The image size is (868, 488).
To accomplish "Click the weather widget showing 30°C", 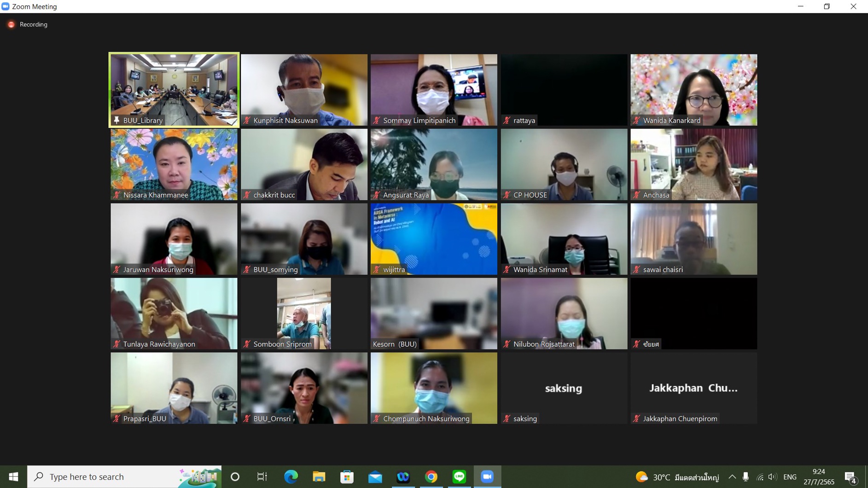I will [677, 477].
